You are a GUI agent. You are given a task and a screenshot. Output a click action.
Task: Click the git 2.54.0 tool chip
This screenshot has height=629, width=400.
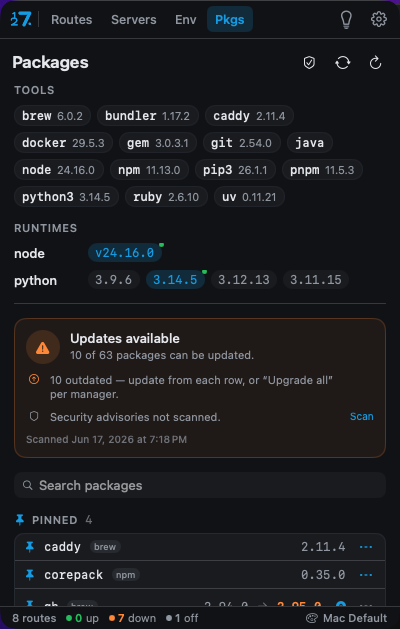(x=242, y=143)
